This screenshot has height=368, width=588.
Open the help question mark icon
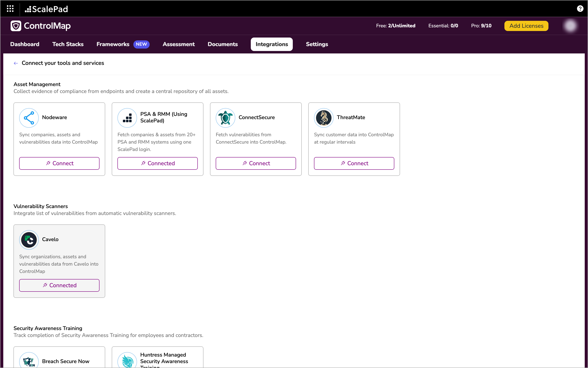click(580, 9)
